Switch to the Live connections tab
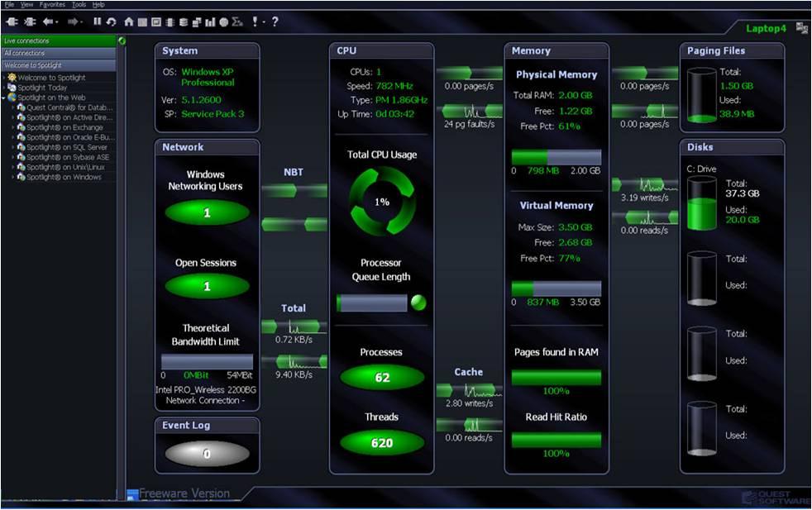 coord(59,41)
